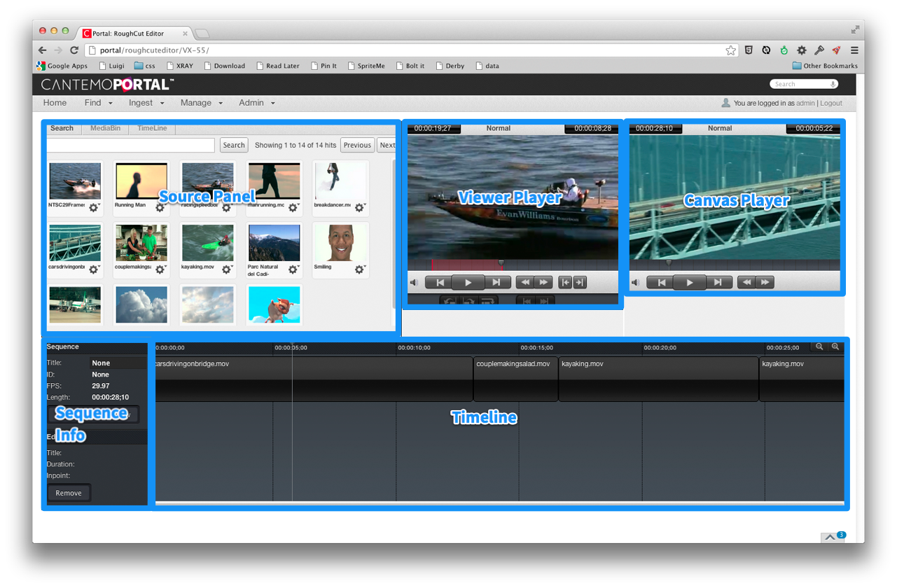The height and width of the screenshot is (588, 897).
Task: Select the carsdrivingonbridge.mov timeline clip
Action: point(313,379)
